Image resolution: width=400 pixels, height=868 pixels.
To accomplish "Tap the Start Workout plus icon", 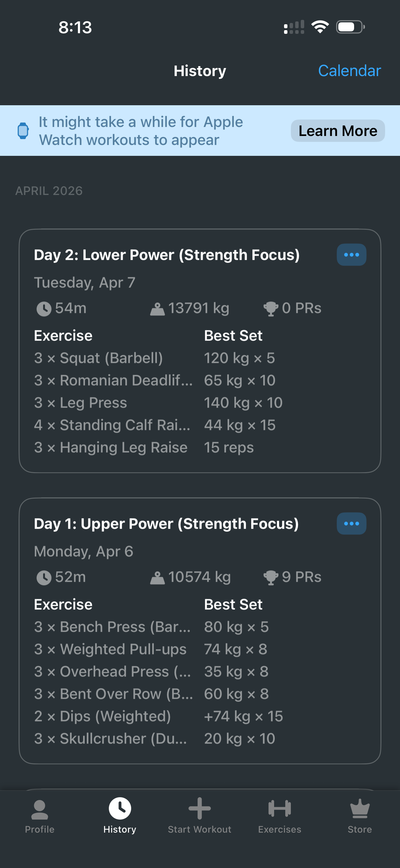I will click(x=200, y=808).
